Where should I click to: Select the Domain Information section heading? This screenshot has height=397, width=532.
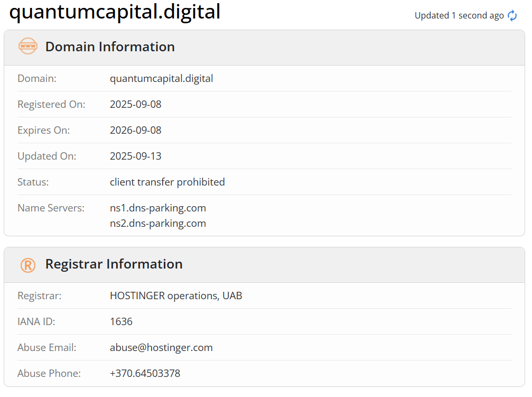[110, 47]
